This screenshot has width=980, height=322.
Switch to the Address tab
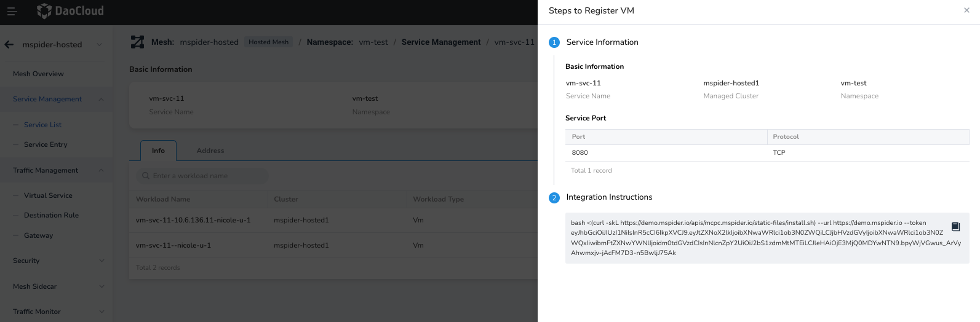pyautogui.click(x=210, y=151)
